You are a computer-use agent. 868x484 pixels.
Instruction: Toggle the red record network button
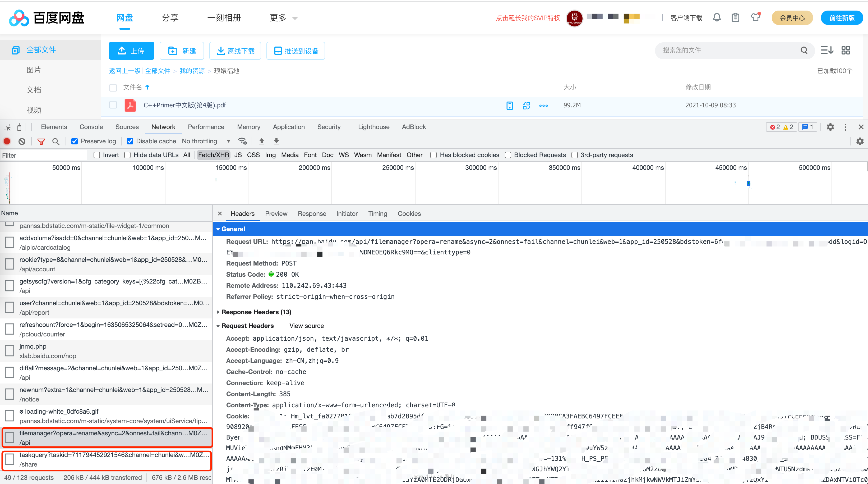pyautogui.click(x=7, y=141)
